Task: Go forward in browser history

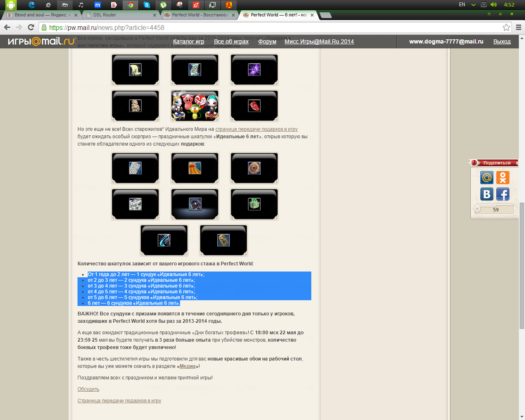Action: click(x=19, y=27)
